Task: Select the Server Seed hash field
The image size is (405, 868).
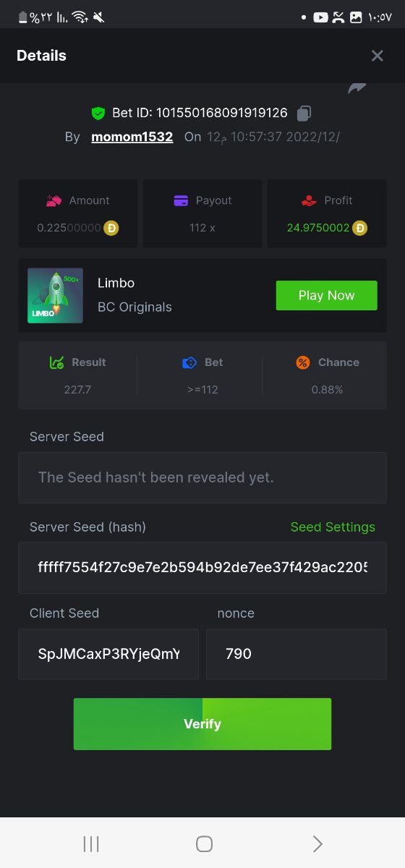Action: [x=202, y=568]
